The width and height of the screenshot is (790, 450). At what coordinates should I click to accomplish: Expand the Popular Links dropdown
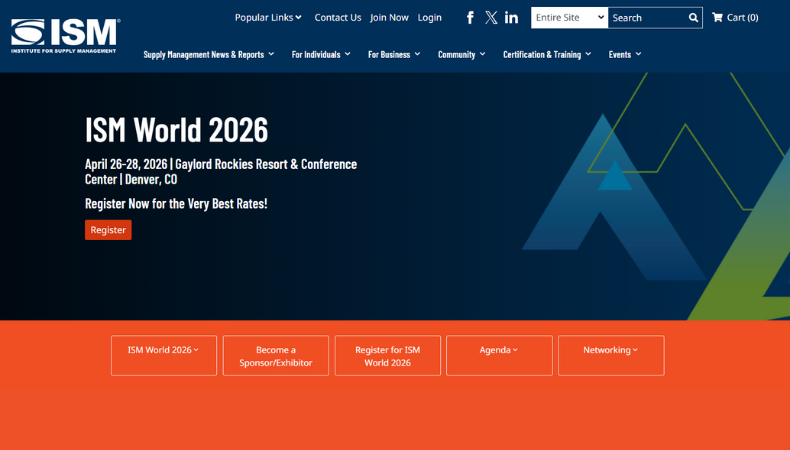coord(268,18)
